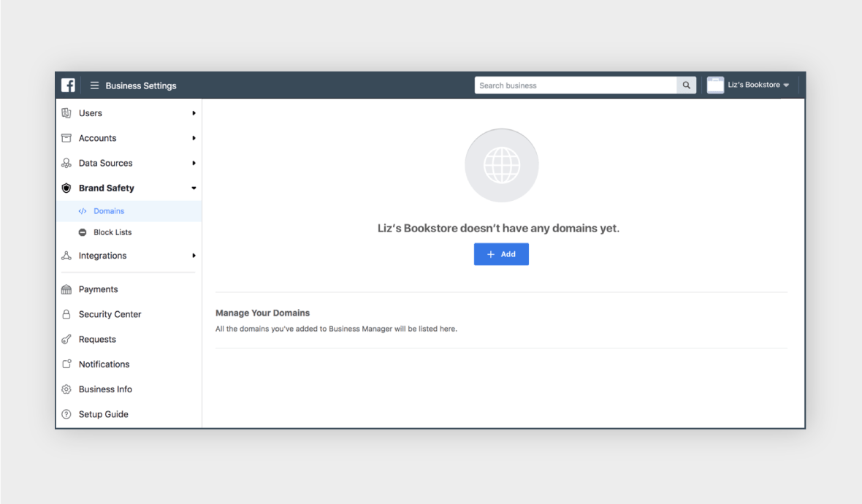Viewport: 862px width, 504px height.
Task: Click the Notifications icon
Action: pyautogui.click(x=66, y=364)
